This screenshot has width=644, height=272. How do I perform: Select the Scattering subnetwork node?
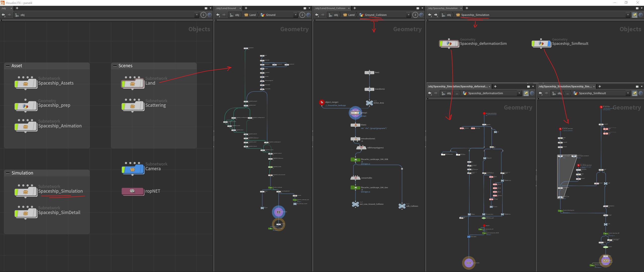[x=133, y=106]
